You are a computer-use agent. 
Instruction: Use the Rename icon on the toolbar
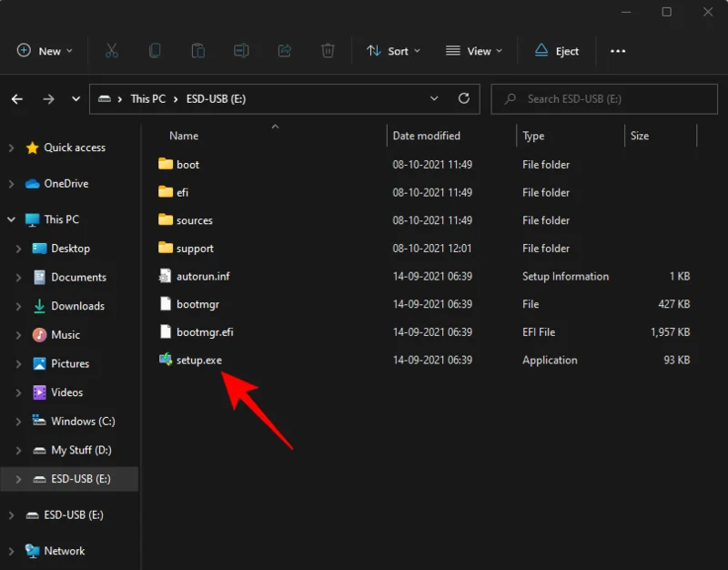click(241, 51)
